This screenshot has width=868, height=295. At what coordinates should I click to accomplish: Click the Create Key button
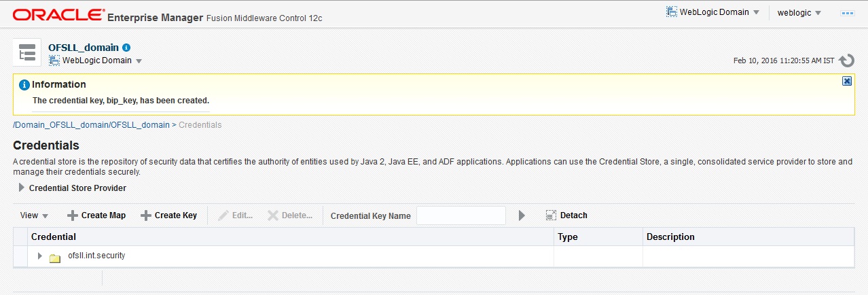(x=168, y=215)
